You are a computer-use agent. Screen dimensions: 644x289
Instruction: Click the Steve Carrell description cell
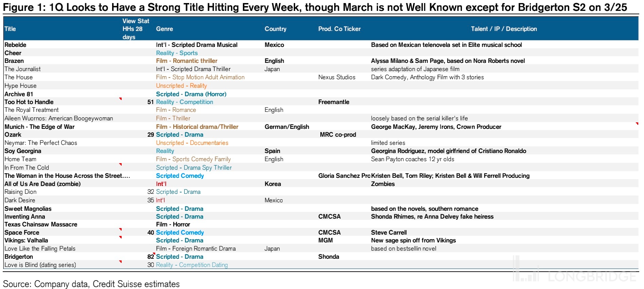point(389,233)
